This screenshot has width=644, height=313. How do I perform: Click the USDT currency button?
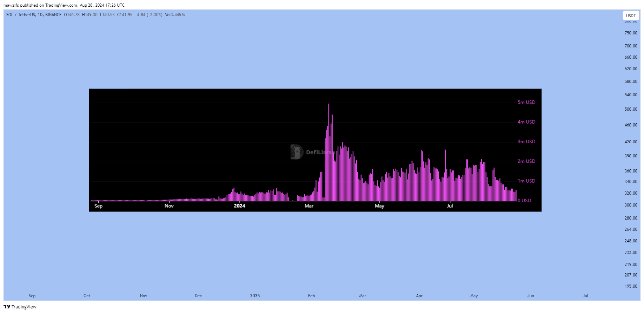point(631,15)
